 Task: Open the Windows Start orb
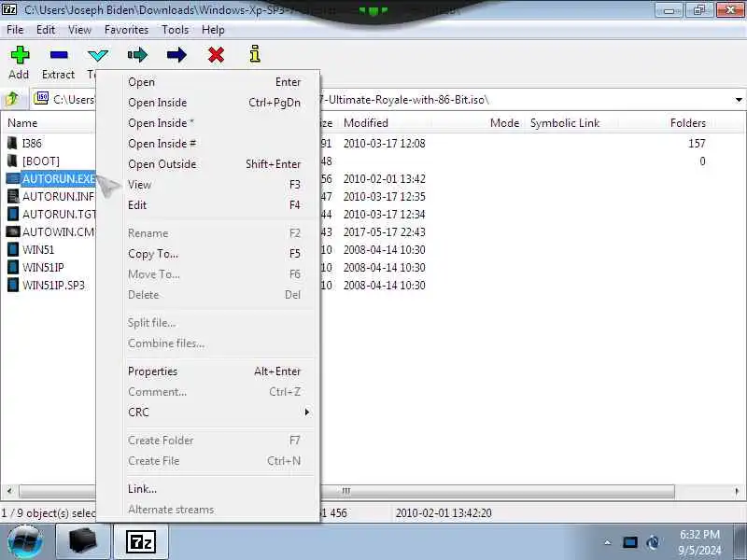pos(25,542)
